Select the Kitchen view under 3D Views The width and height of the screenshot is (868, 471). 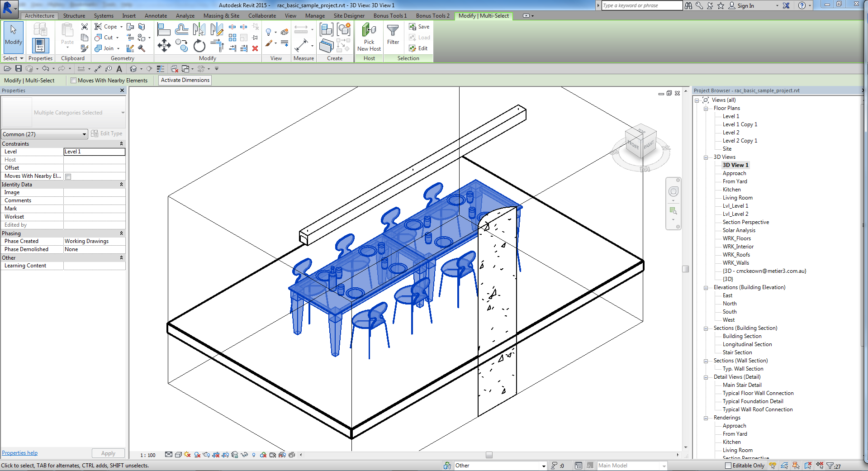pyautogui.click(x=731, y=189)
